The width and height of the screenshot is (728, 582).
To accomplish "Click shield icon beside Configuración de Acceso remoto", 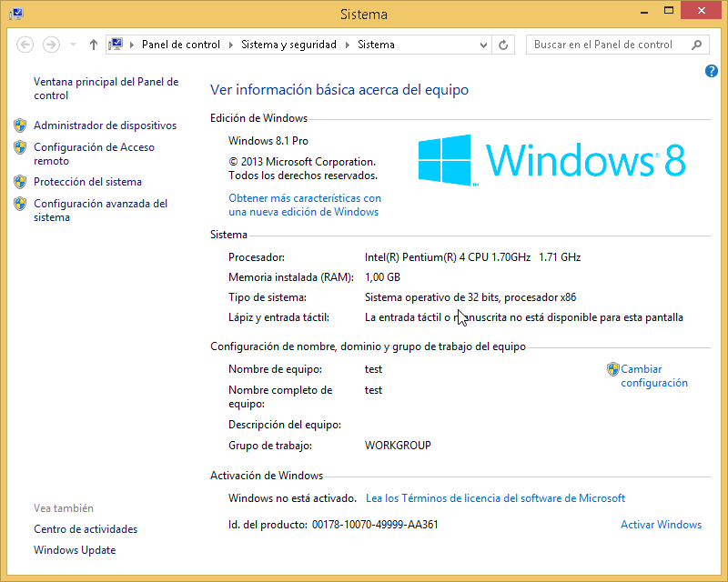I will pos(20,147).
